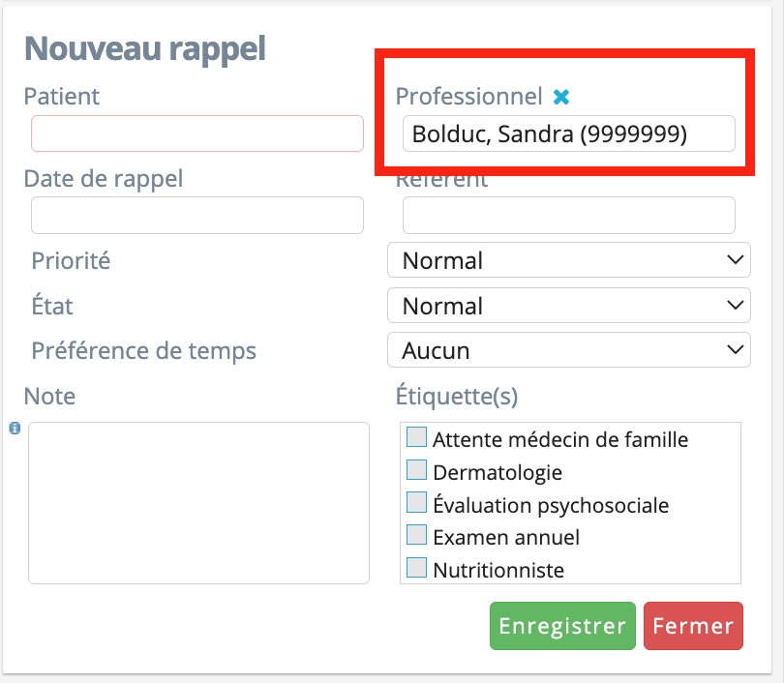This screenshot has width=784, height=683.
Task: Clear the Professionnel selection with blue X
Action: click(561, 97)
